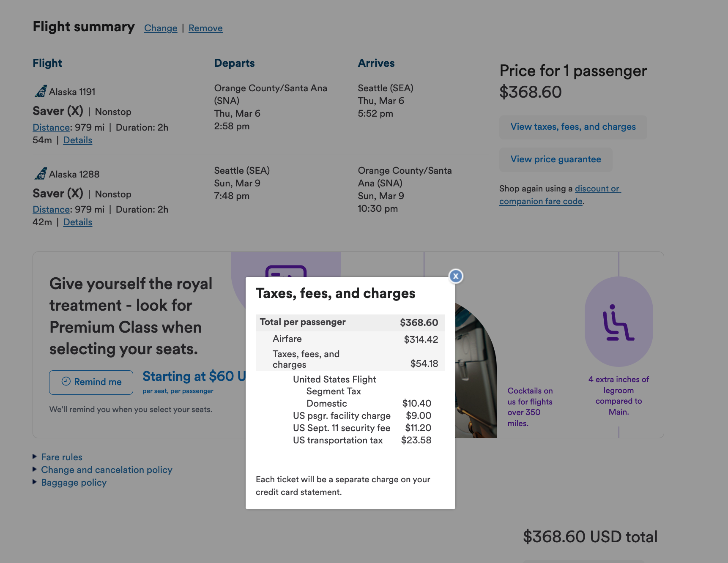
Task: Close the Taxes, fees, and charges popup
Action: point(456,276)
